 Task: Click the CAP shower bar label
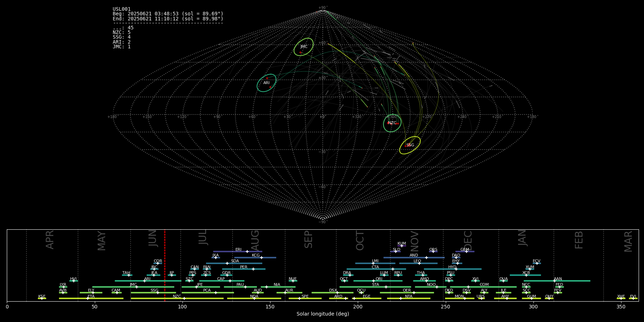[x=221, y=279]
